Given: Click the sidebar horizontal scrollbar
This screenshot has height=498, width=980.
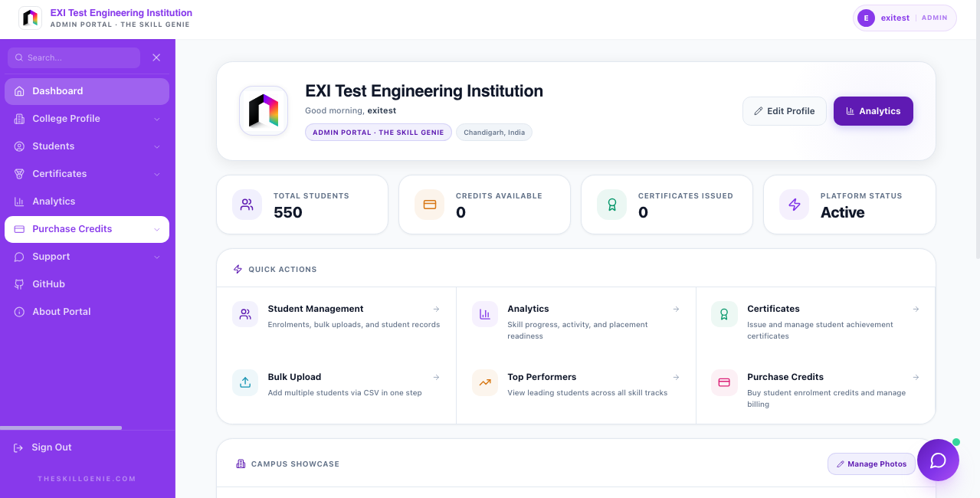Looking at the screenshot, I should (61, 428).
